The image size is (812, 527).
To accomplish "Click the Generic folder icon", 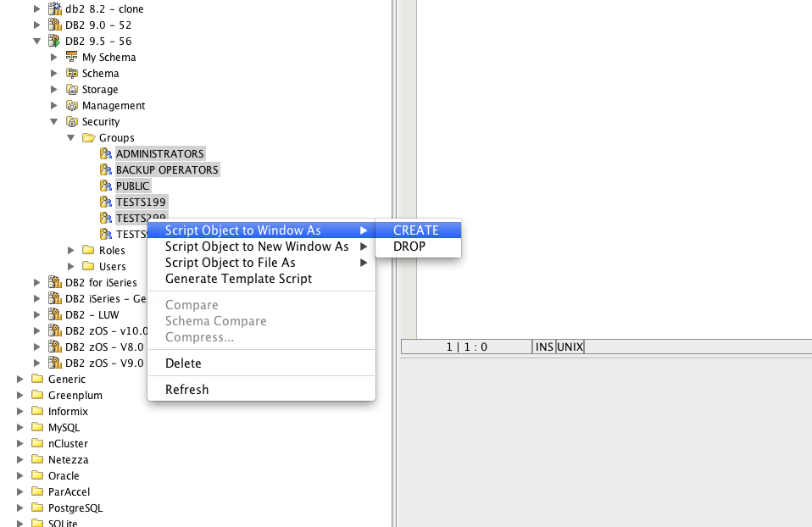I will [37, 379].
